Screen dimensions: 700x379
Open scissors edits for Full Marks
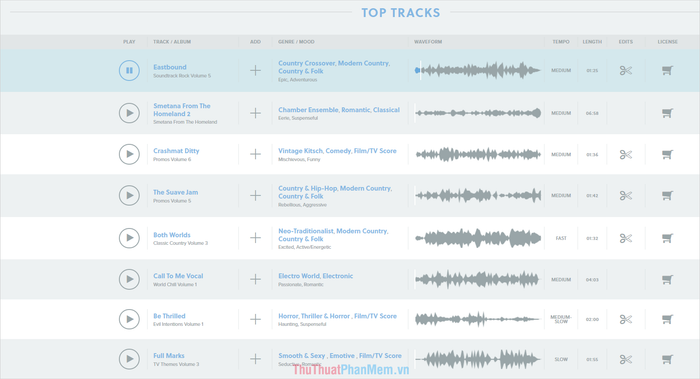point(625,359)
